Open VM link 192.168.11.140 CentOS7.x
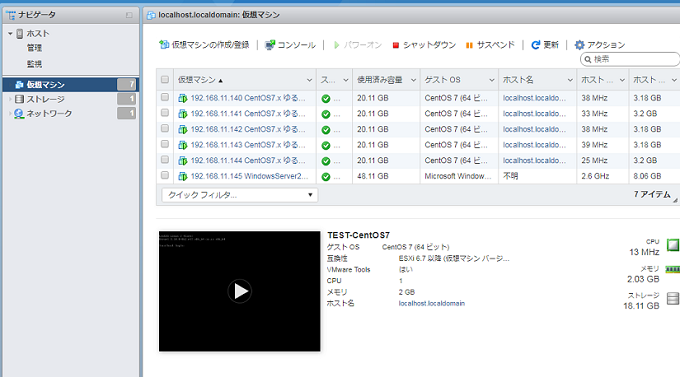Image resolution: width=680 pixels, height=377 pixels. (x=248, y=98)
